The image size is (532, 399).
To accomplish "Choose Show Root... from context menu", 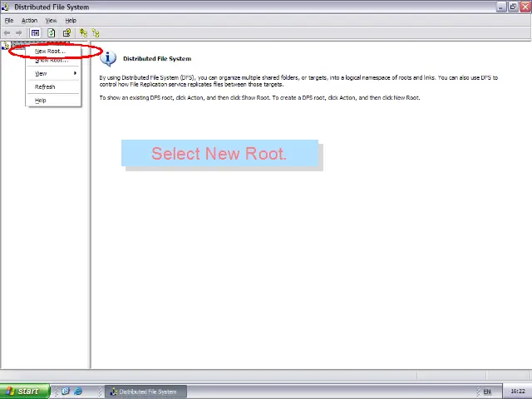I will pos(53,60).
